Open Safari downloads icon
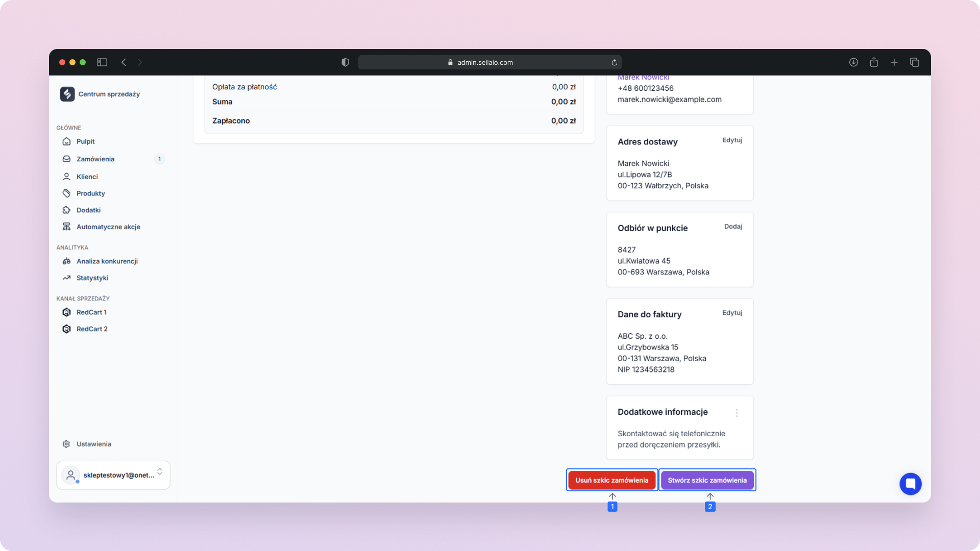This screenshot has height=551, width=980. tap(853, 62)
